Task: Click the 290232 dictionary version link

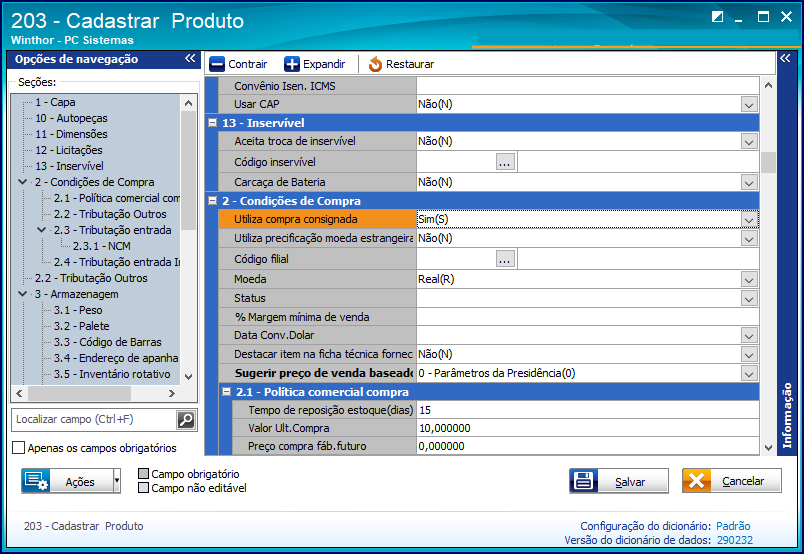Action: [x=735, y=540]
